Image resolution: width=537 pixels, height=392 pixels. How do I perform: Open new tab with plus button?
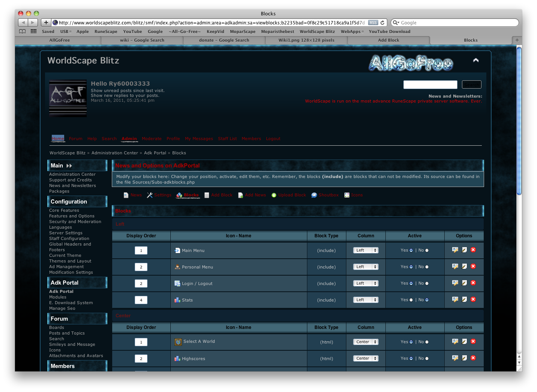pos(517,40)
